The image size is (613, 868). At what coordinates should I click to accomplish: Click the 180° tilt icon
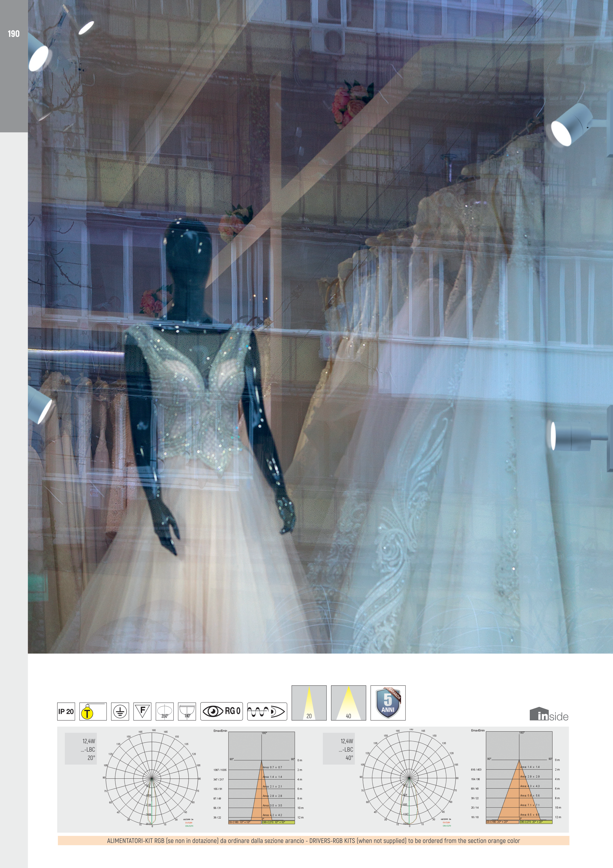point(187,712)
